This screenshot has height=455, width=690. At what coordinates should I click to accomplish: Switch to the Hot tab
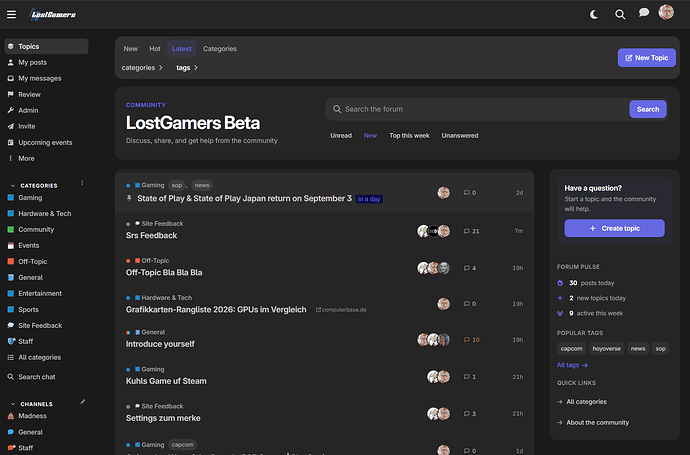click(x=155, y=49)
